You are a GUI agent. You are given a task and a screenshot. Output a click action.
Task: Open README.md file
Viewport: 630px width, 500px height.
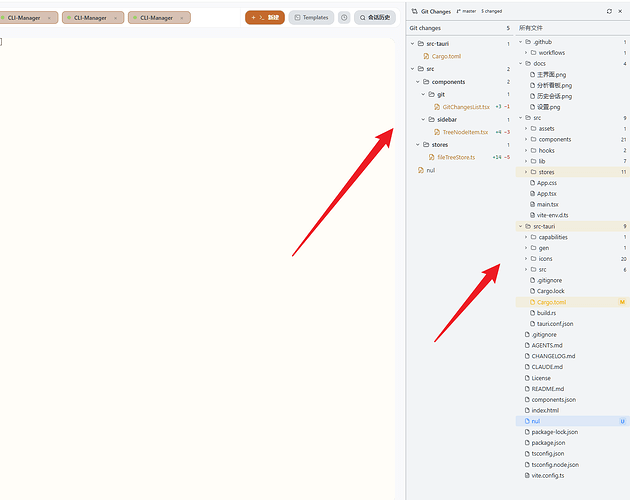[x=548, y=389]
